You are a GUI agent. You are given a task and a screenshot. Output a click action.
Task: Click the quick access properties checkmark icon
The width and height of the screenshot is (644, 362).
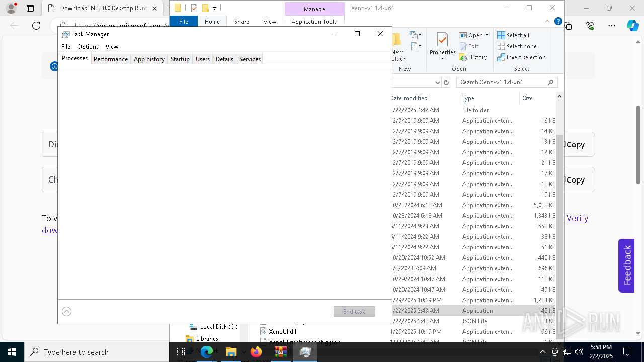tap(194, 8)
